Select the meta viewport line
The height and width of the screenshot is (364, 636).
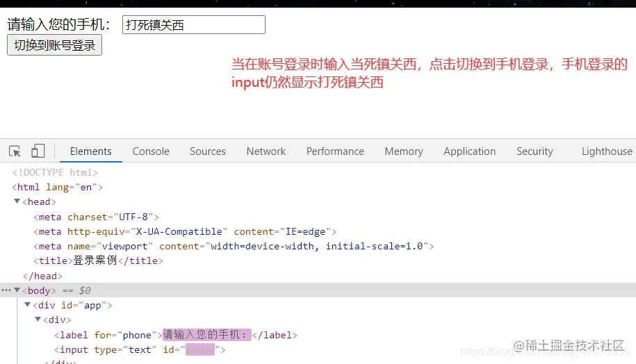(x=234, y=247)
